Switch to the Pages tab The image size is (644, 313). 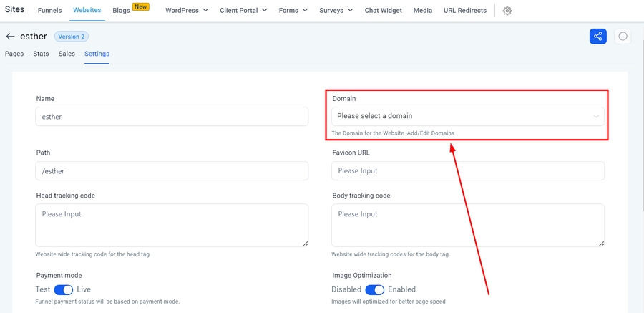tap(14, 54)
